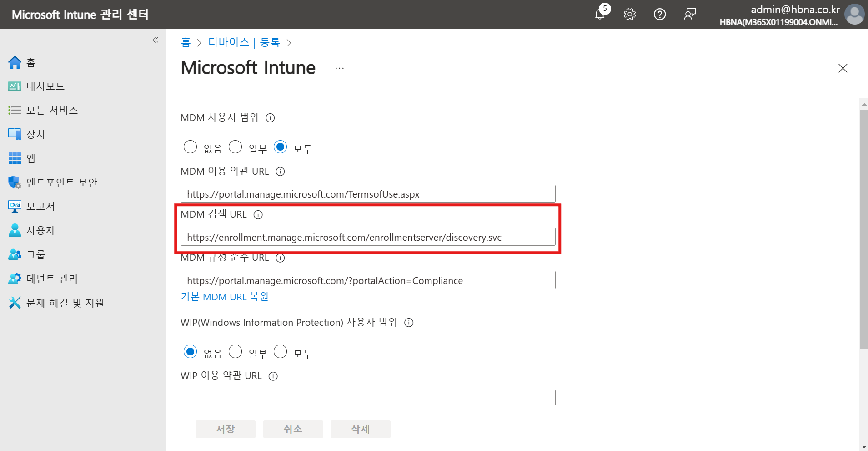Click the MDM 검색 URL field
Image resolution: width=868 pixels, height=451 pixels.
click(368, 237)
